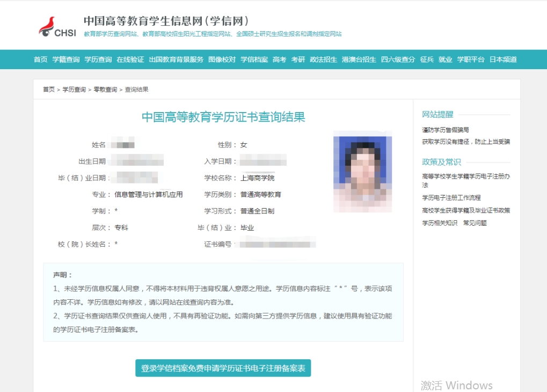
Task: Click the gender value 女
Action: 244,145
